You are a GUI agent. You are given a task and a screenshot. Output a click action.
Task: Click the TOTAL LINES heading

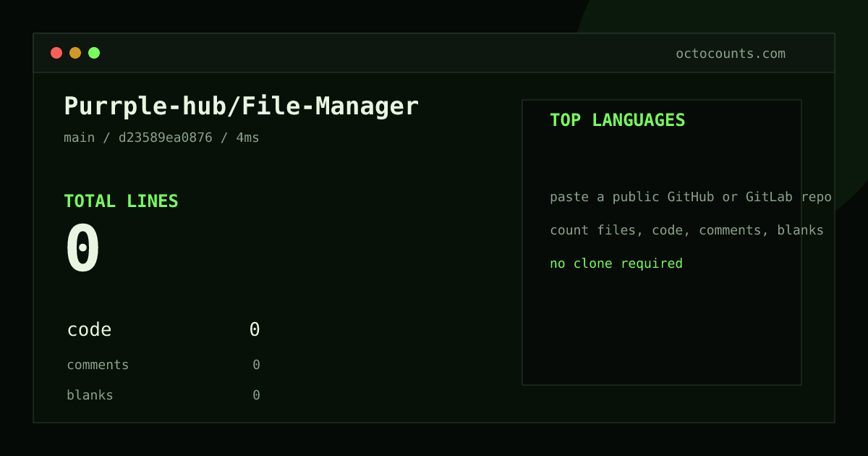pos(121,201)
